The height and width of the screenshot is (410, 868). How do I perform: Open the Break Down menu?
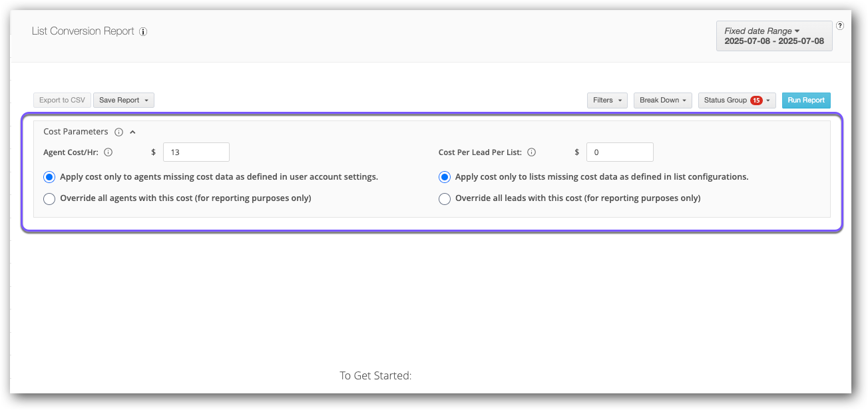click(x=662, y=101)
